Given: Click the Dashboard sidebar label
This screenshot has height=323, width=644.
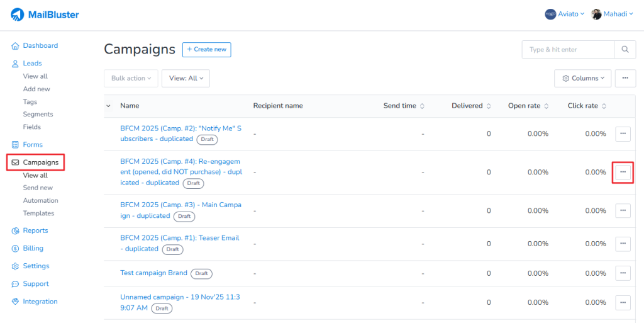Looking at the screenshot, I should 40,45.
